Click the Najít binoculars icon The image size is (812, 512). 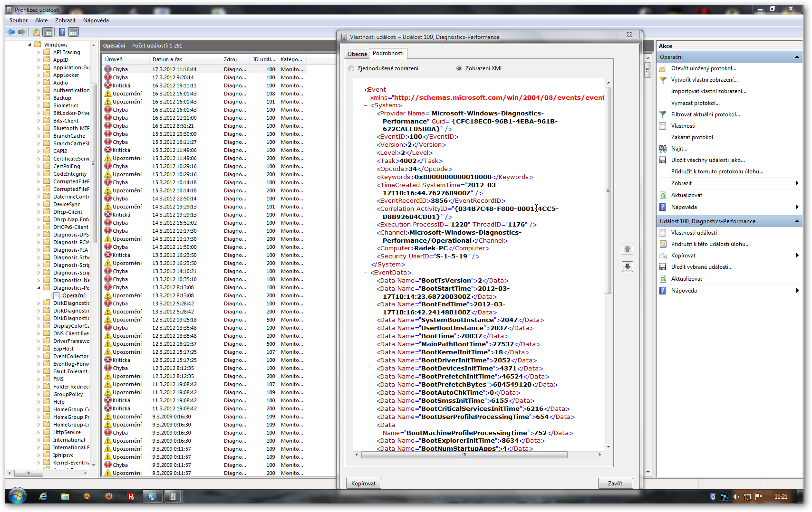click(x=663, y=149)
